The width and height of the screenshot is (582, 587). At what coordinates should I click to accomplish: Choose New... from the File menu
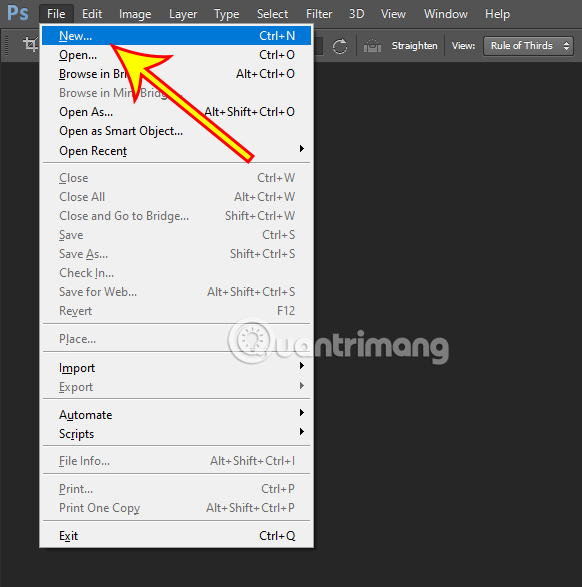pyautogui.click(x=176, y=36)
